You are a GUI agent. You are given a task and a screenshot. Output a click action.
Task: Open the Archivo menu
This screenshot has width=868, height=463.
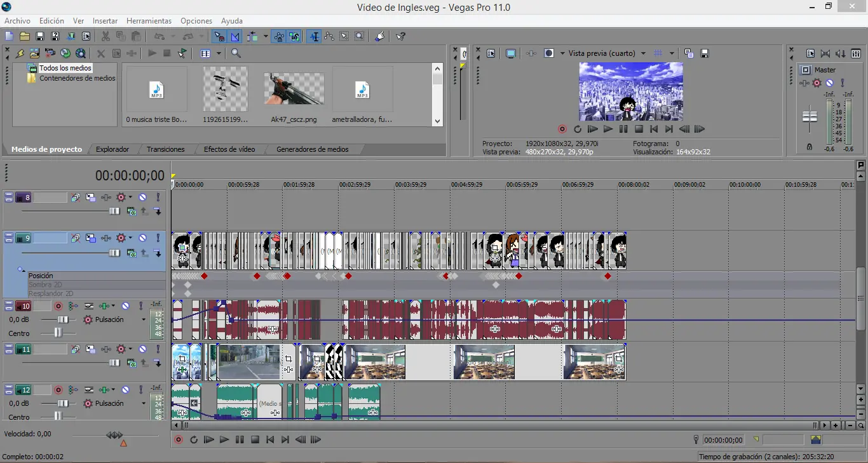point(17,21)
